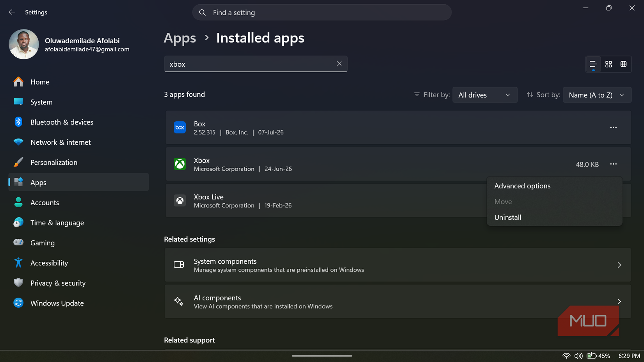Click the Apps breadcrumb link

pyautogui.click(x=180, y=38)
